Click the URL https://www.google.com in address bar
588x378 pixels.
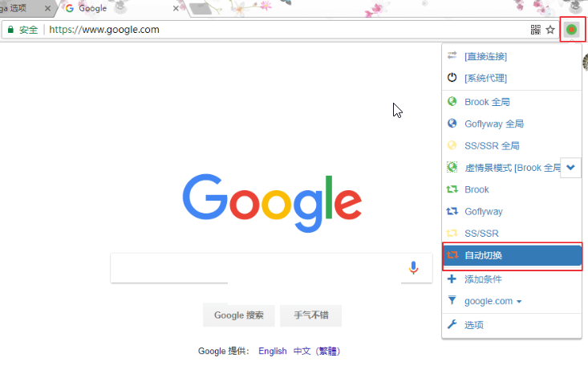click(104, 30)
